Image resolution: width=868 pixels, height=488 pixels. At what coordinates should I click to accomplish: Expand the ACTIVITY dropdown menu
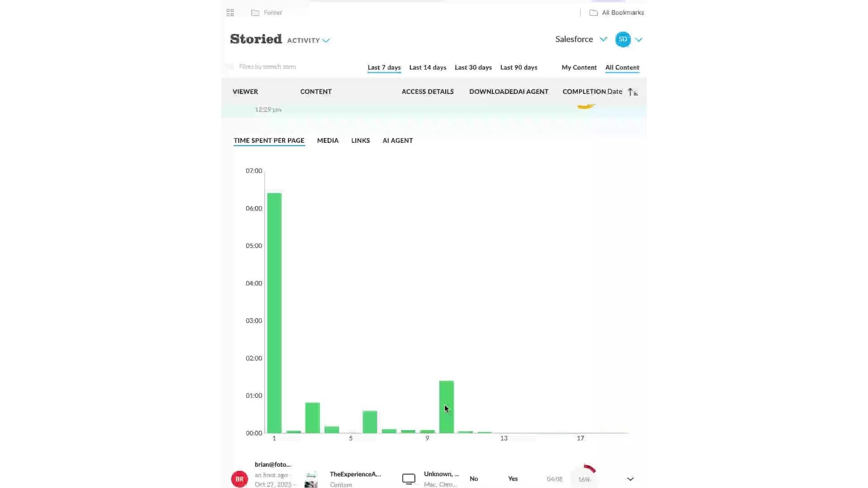[x=326, y=41]
